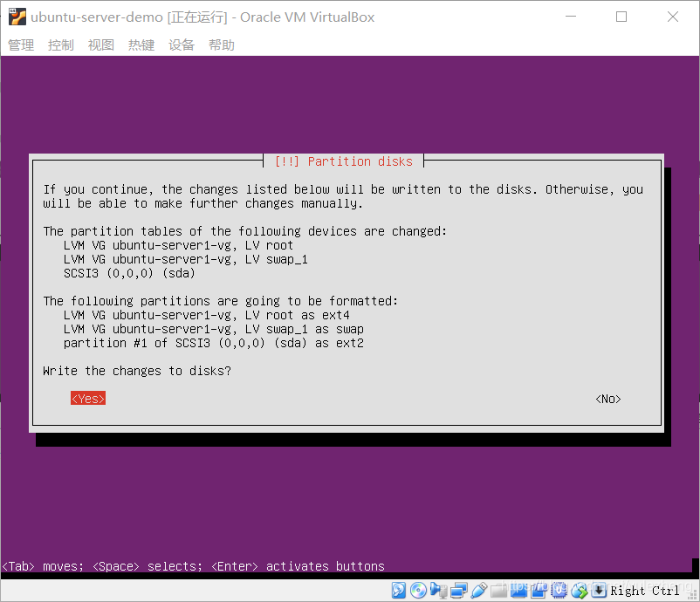Activate the <Yes> button

88,399
